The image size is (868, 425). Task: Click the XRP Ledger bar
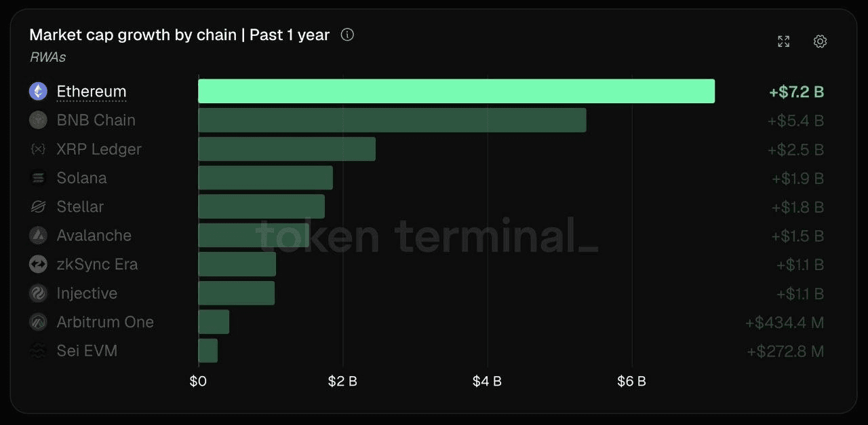click(x=287, y=149)
